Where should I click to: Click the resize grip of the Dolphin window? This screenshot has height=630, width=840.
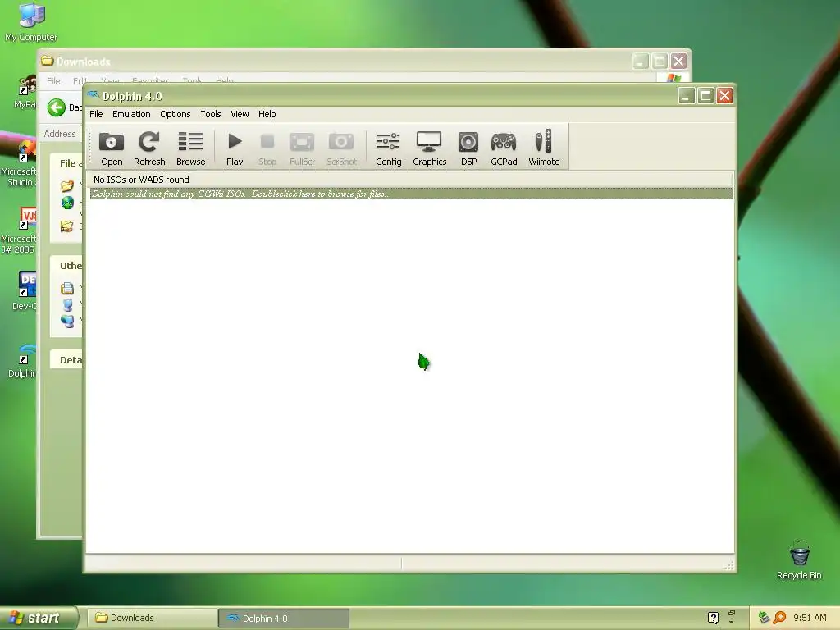(x=729, y=565)
